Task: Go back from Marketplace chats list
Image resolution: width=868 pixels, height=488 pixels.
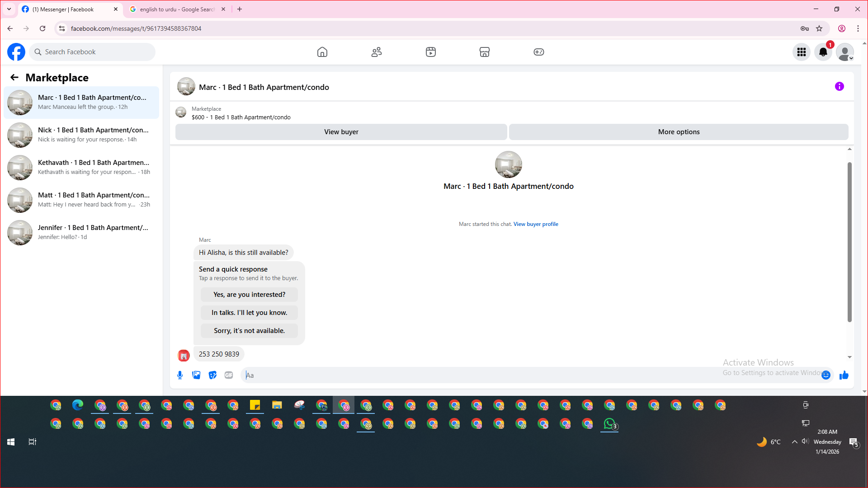Action: pos(14,78)
